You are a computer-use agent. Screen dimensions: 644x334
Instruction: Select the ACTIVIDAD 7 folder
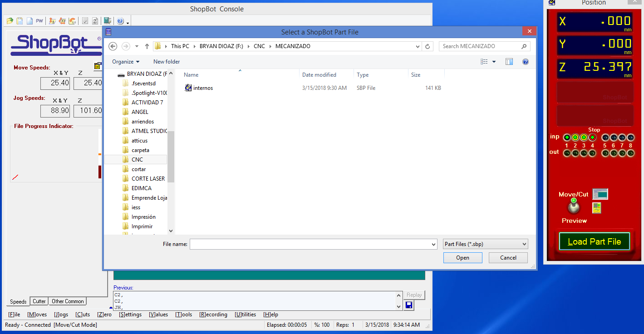tap(147, 103)
